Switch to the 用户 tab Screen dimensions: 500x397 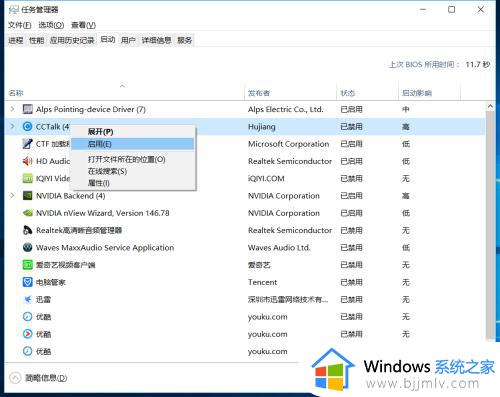tap(128, 40)
